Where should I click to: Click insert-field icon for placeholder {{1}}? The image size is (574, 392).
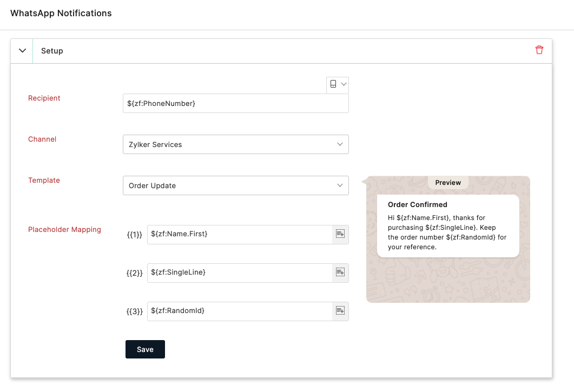tap(340, 234)
